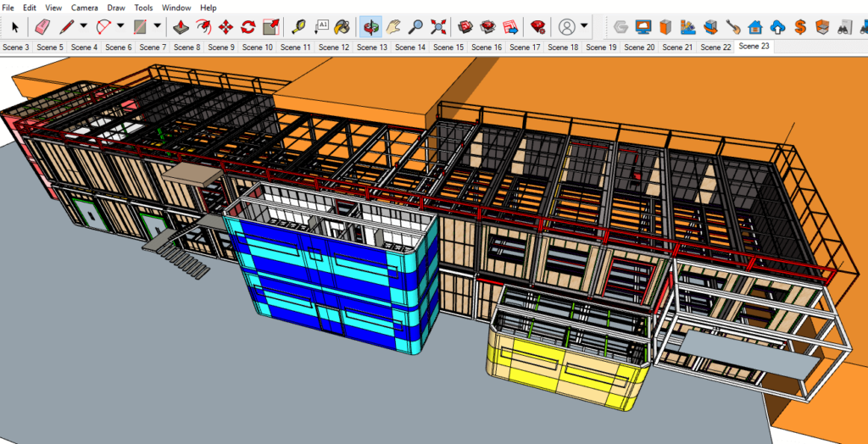
Task: Activate the Push/Pull tool
Action: [x=181, y=26]
